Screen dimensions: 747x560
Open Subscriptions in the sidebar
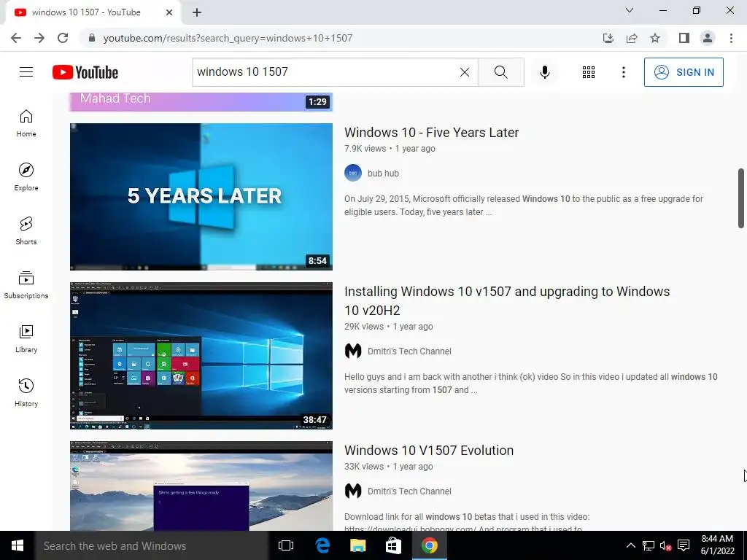[x=26, y=285]
